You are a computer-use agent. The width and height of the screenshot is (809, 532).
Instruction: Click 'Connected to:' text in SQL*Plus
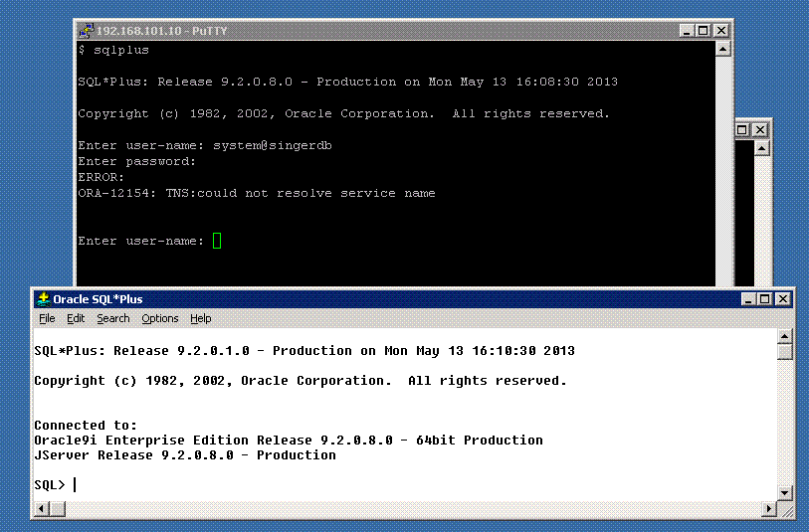pyautogui.click(x=86, y=426)
